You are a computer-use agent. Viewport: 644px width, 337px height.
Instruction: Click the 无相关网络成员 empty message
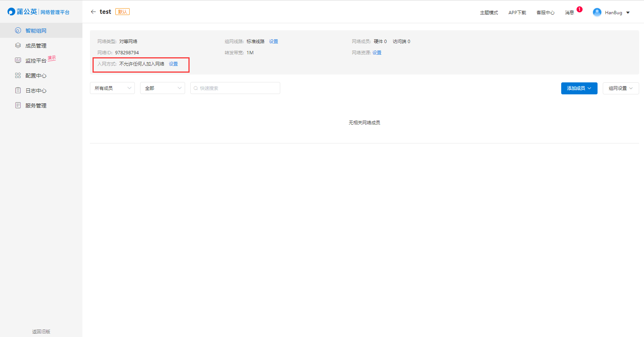click(x=365, y=123)
